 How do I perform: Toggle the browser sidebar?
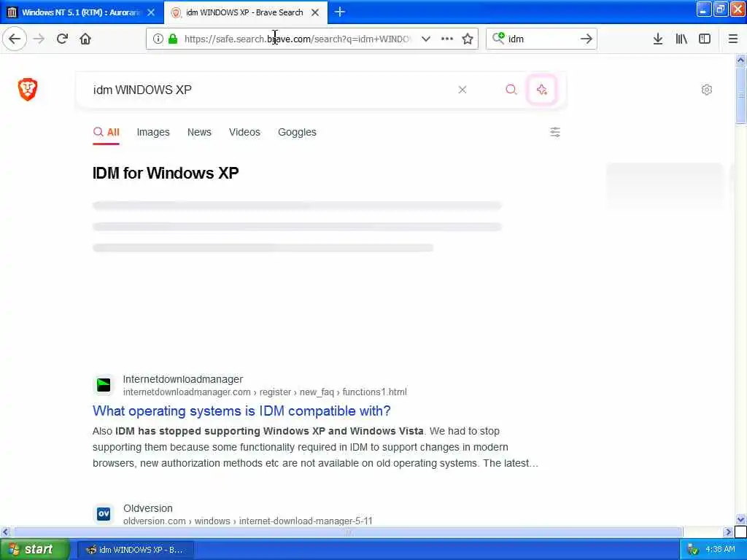pos(705,39)
